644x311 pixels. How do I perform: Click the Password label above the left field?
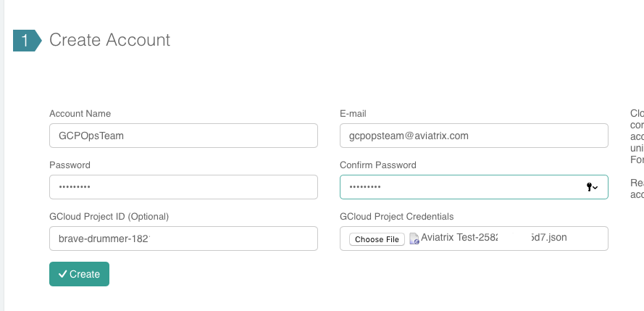[70, 165]
